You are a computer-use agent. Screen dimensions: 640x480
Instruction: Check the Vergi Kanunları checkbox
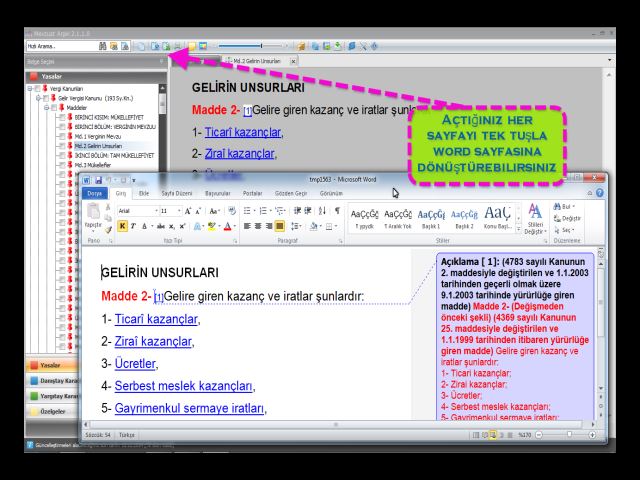pyautogui.click(x=38, y=89)
